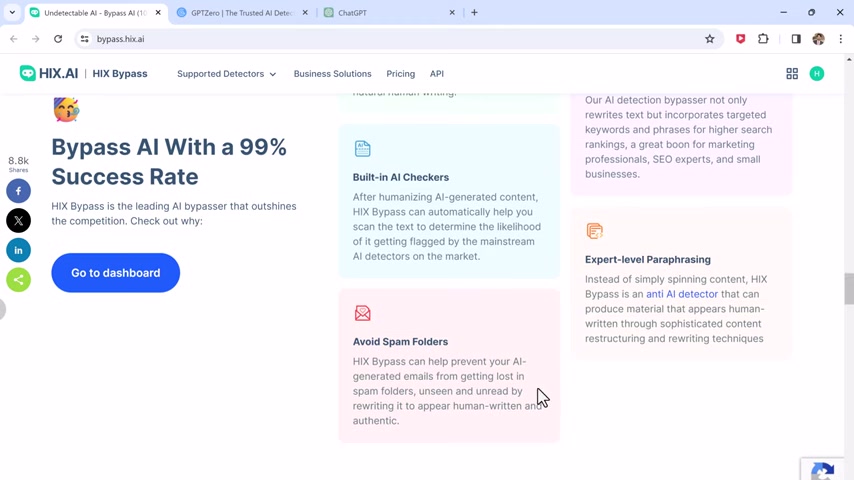The width and height of the screenshot is (854, 480).
Task: Click the Avoid Spam Folders envelope icon
Action: pos(362,313)
